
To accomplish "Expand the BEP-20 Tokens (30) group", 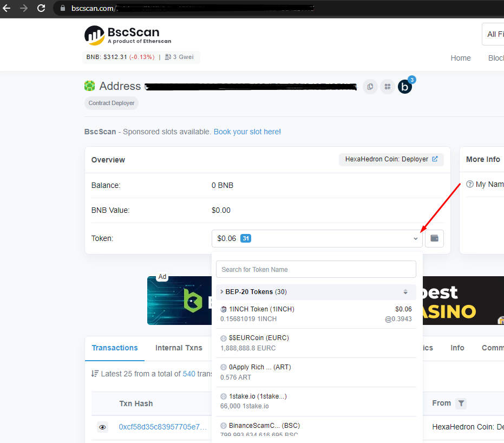I will (x=316, y=291).
